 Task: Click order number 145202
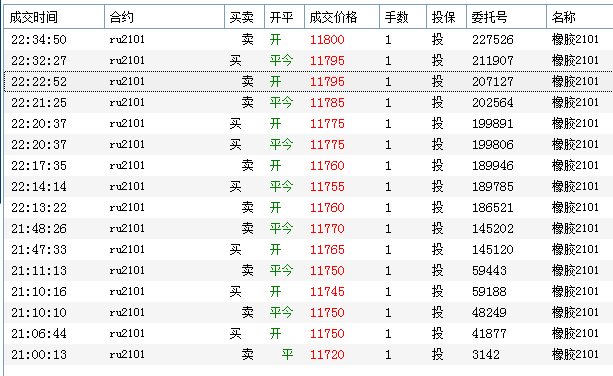[x=493, y=229]
